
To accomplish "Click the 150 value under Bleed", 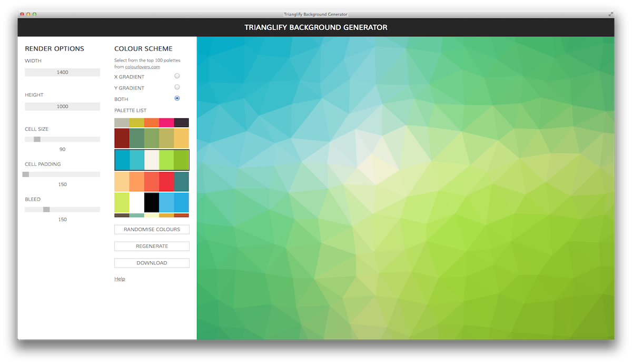I will tap(62, 220).
